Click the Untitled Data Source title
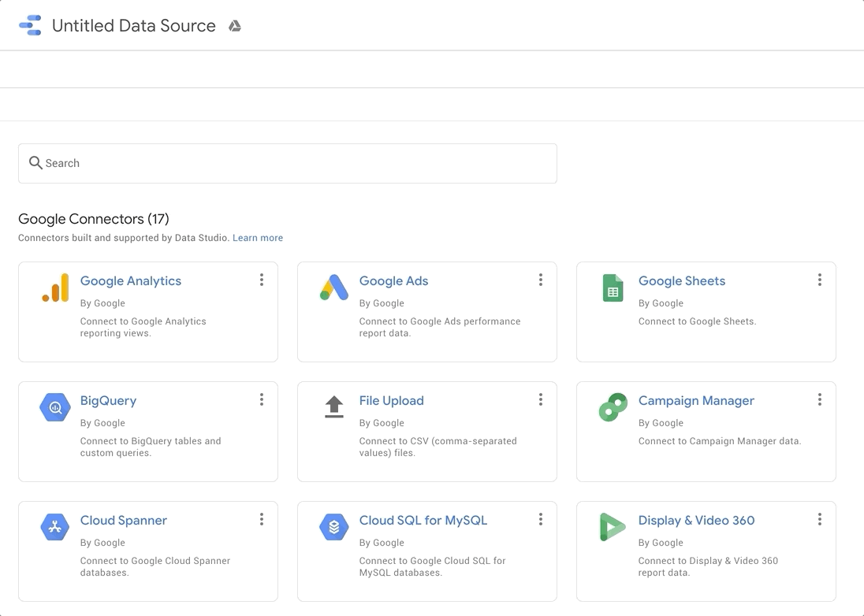 pos(133,25)
